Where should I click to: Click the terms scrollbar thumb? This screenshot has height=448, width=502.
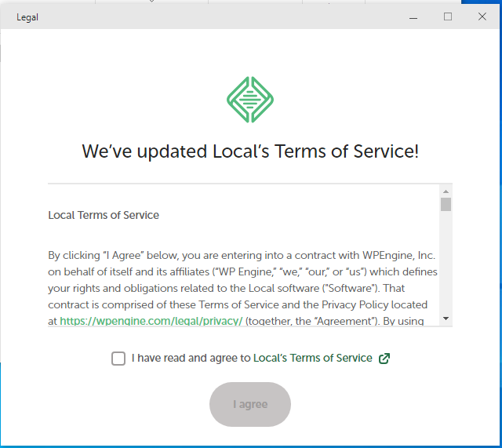coord(446,205)
